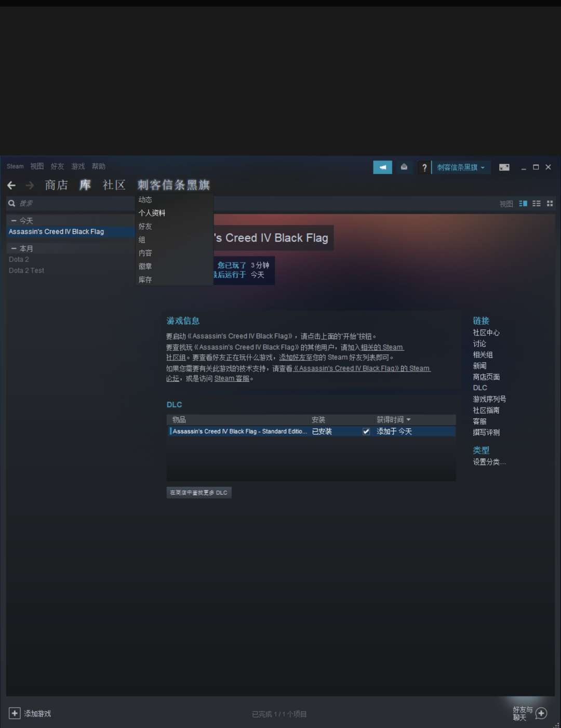The image size is (561, 728).
Task: Click the add game plus icon
Action: (15, 713)
